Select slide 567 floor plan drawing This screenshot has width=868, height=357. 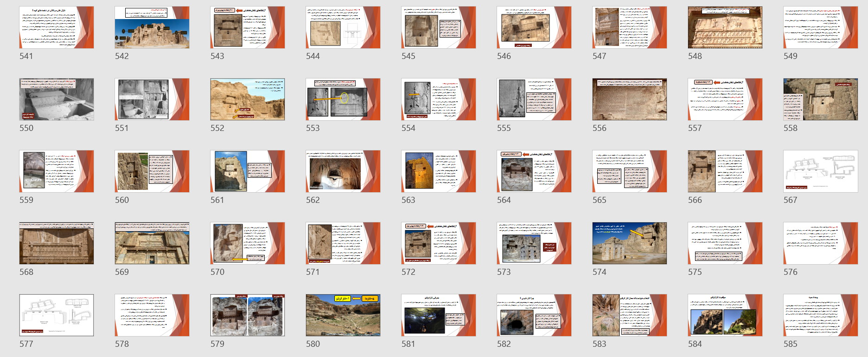(821, 171)
